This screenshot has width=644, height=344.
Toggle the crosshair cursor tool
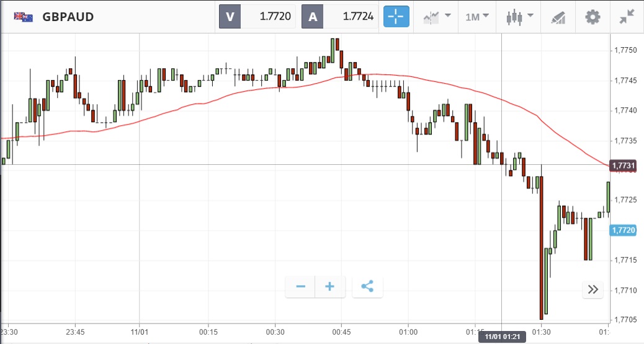pos(396,17)
